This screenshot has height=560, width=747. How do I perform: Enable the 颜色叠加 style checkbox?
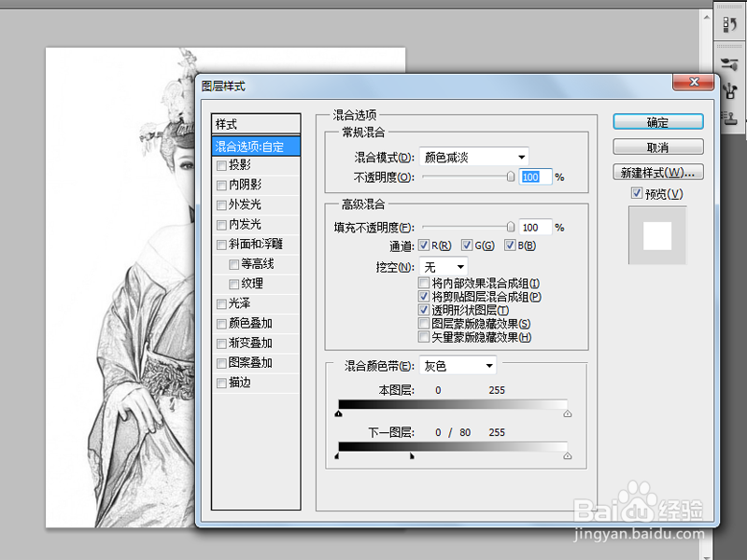click(x=221, y=324)
